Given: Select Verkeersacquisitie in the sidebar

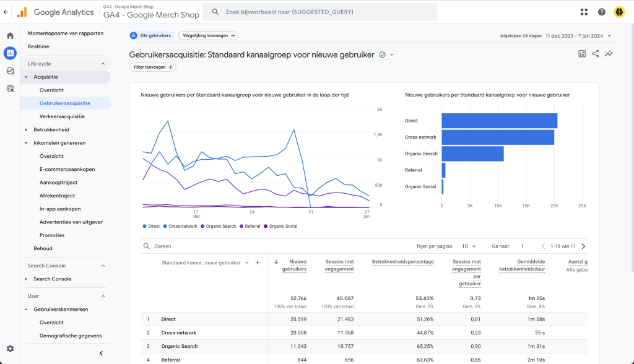Looking at the screenshot, I should point(63,116).
